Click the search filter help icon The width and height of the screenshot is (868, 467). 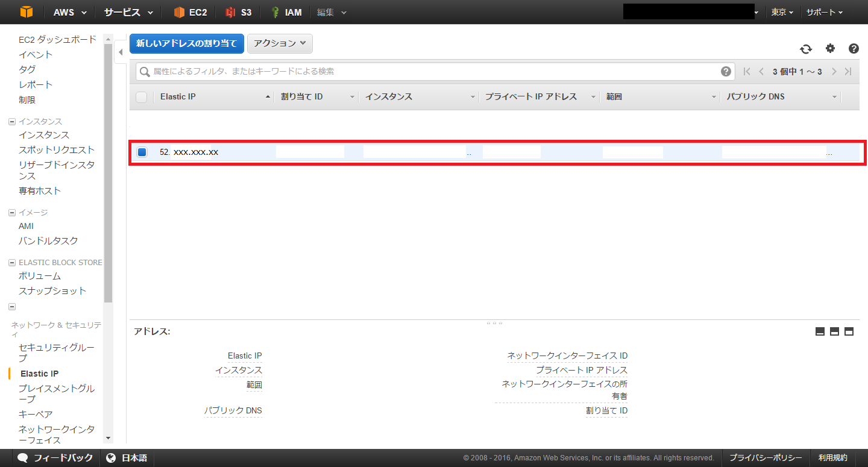point(726,72)
